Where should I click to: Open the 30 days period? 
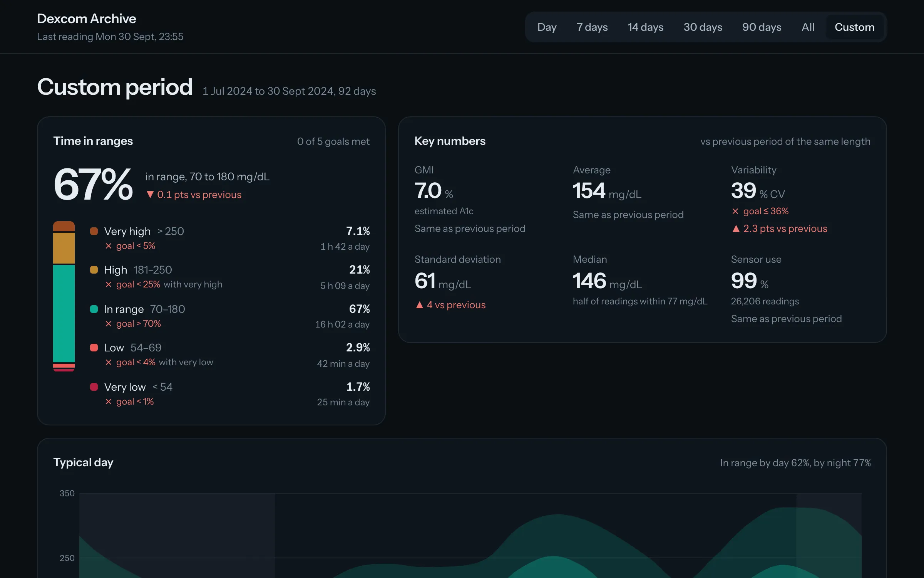pyautogui.click(x=703, y=27)
